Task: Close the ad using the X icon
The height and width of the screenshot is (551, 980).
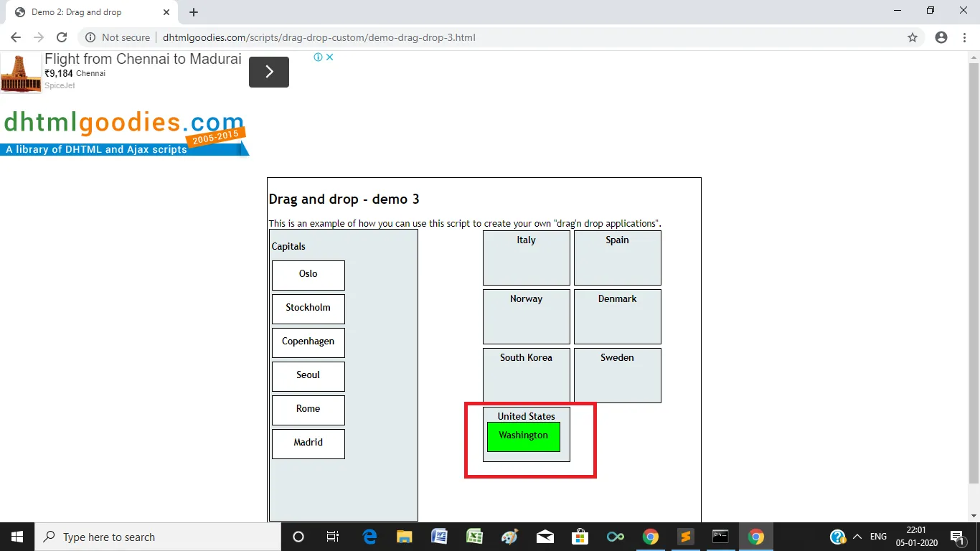Action: point(330,57)
